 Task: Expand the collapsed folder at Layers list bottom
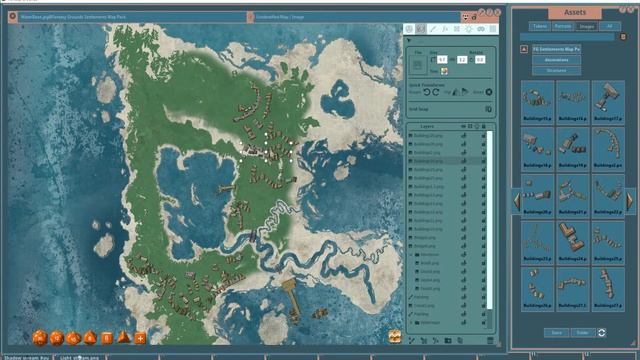pos(411,322)
